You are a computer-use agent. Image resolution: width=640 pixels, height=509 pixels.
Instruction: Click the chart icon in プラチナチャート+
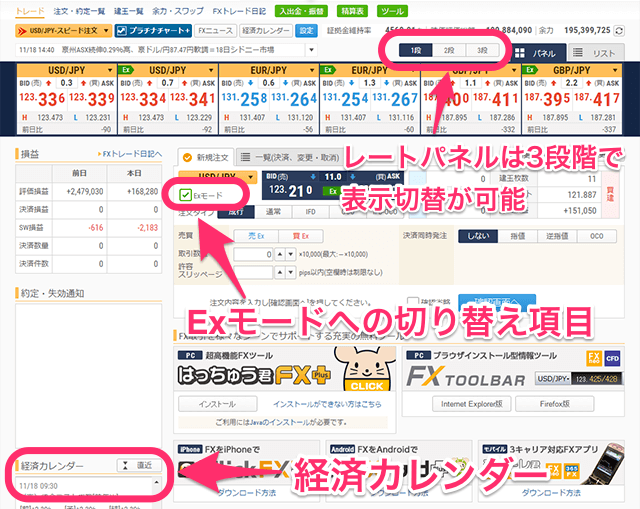[x=122, y=31]
